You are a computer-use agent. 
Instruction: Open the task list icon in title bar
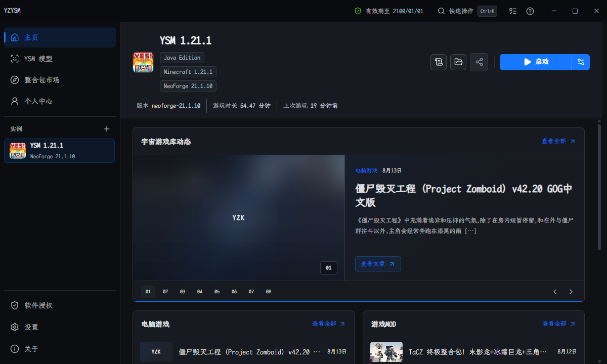(513, 11)
